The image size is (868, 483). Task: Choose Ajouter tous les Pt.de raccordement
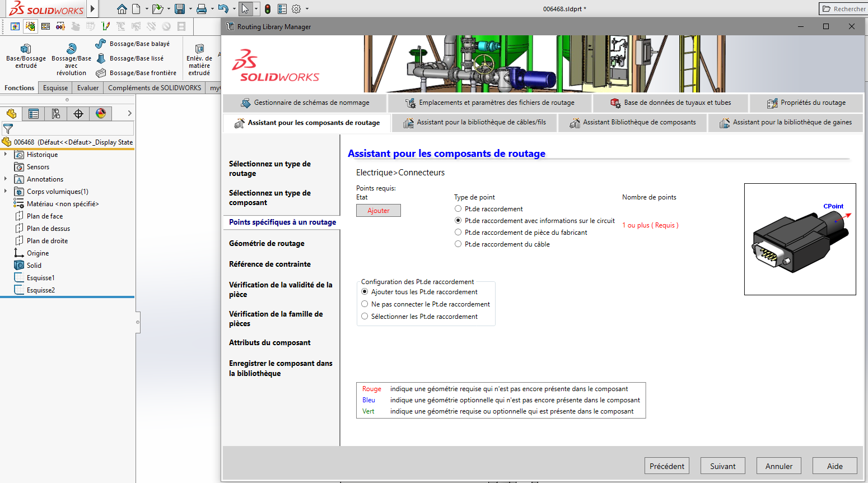pos(365,291)
